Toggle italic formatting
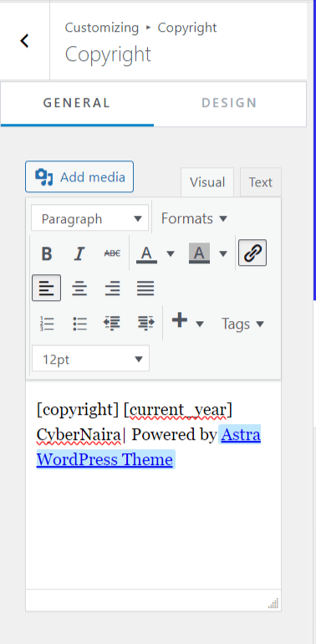 point(79,253)
